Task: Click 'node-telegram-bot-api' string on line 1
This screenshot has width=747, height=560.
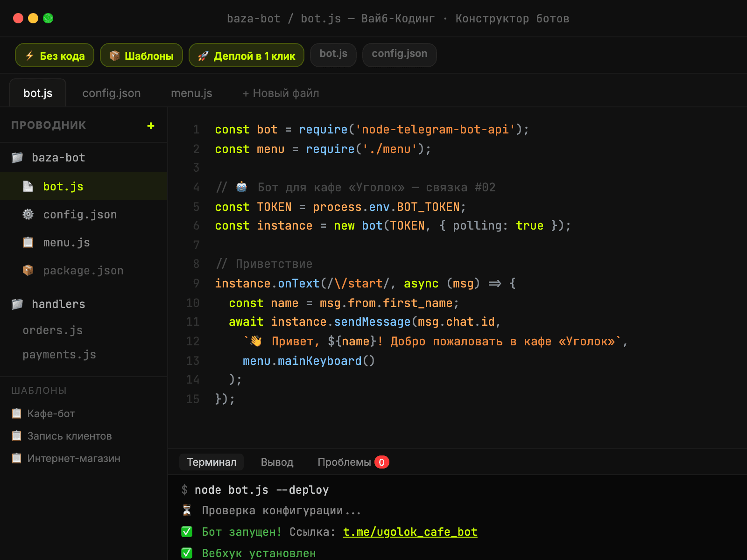Action: [x=435, y=129]
